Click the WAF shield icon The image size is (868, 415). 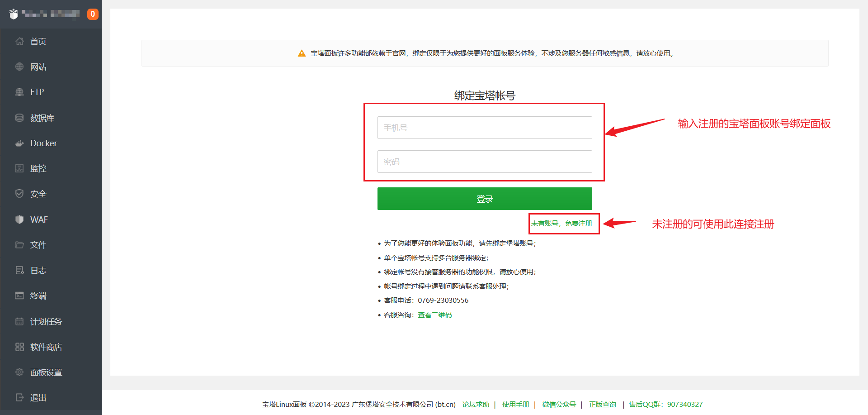(19, 219)
